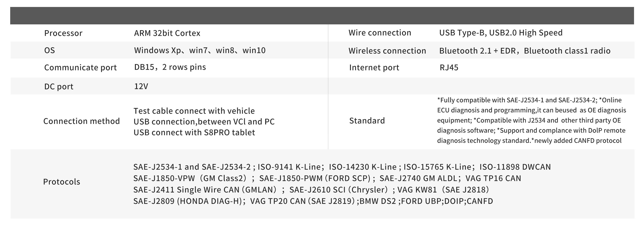Viewport: 644px width, 225px height.
Task: Click the Wireless connection label
Action: pos(387,51)
